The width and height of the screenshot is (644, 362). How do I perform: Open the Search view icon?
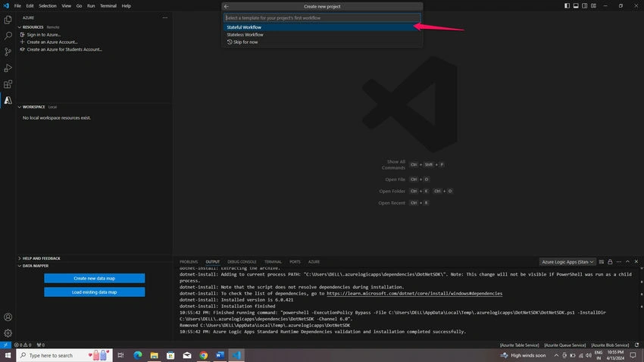8,36
